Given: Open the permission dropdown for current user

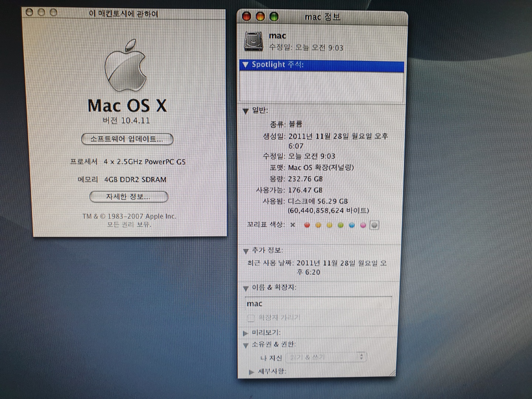Looking at the screenshot, I should pyautogui.click(x=325, y=357).
